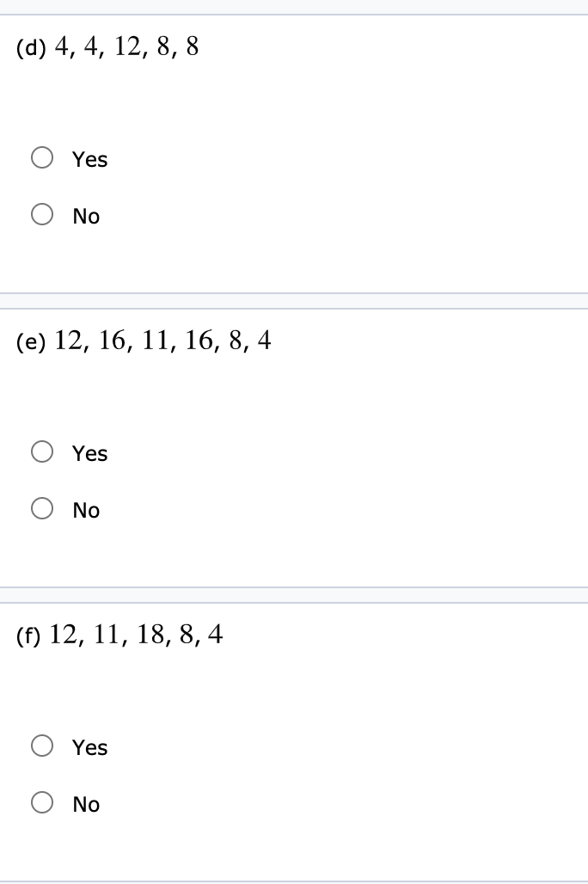Select Yes for question (e)
The image size is (588, 884).
coord(42,451)
